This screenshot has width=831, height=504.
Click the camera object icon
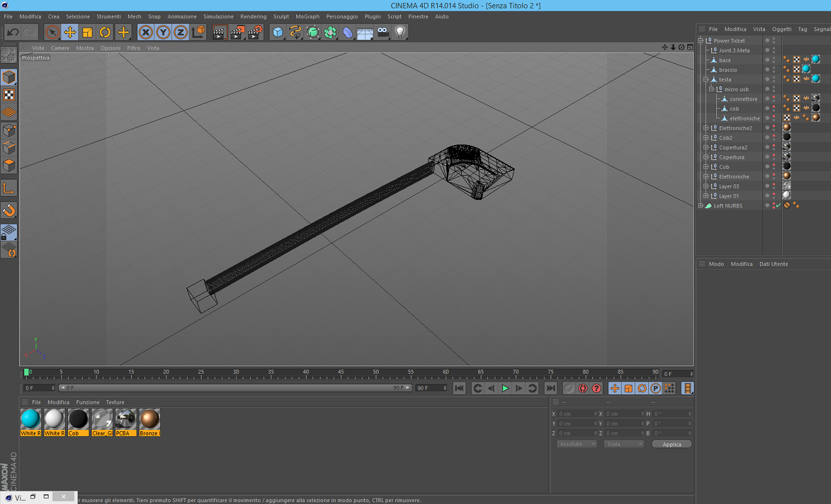(x=383, y=33)
